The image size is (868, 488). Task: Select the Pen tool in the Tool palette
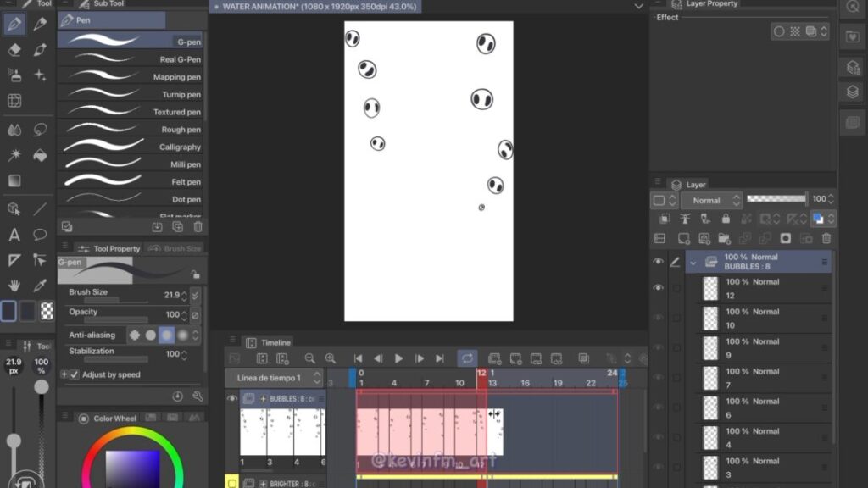[14, 24]
